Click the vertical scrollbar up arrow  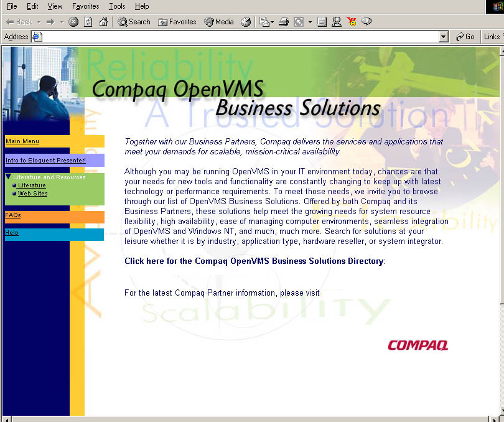(502, 51)
